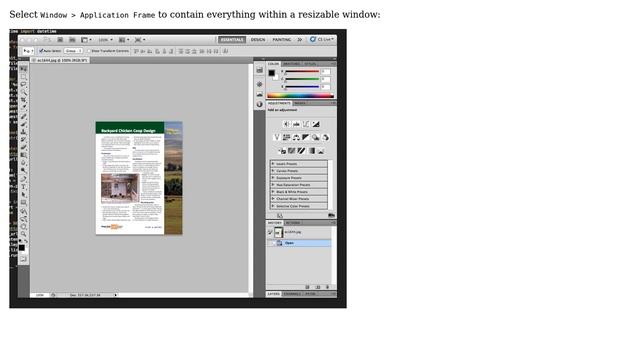Select the Pen tool
This screenshot has width=640, height=360.
click(x=24, y=179)
